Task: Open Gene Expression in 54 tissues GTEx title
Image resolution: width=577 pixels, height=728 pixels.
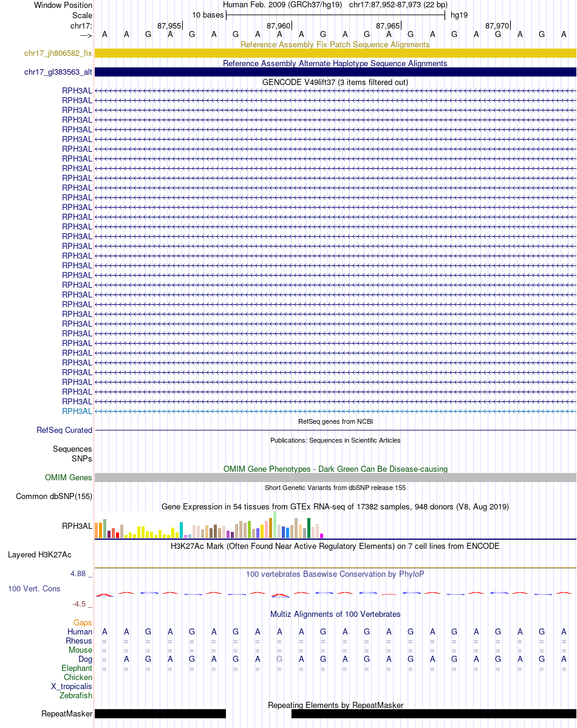Action: 335,506
